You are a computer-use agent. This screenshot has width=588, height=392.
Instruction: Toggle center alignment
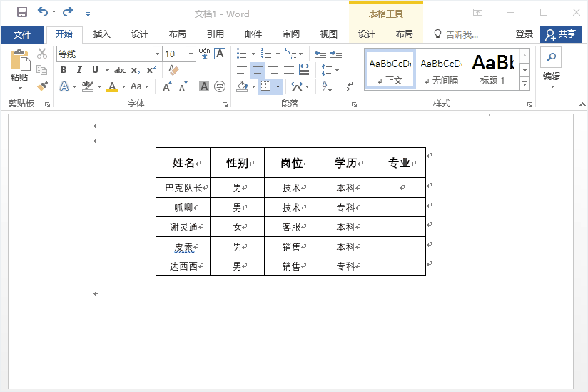257,70
